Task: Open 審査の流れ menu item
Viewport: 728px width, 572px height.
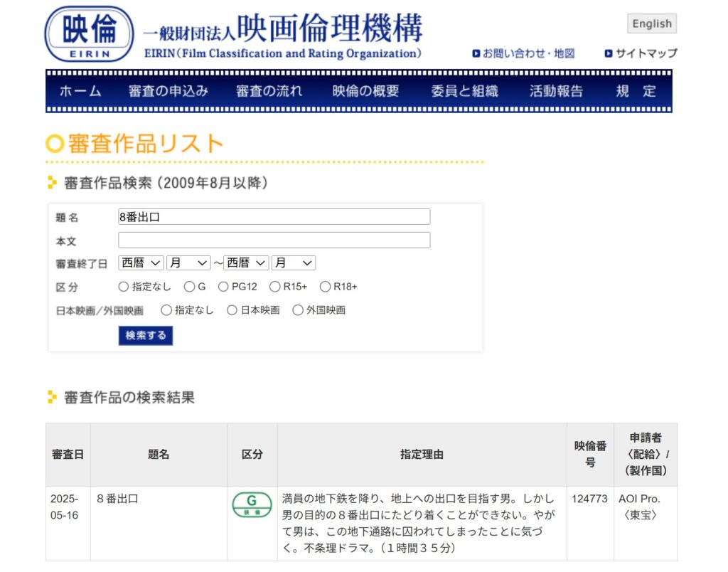Action: coord(269,91)
